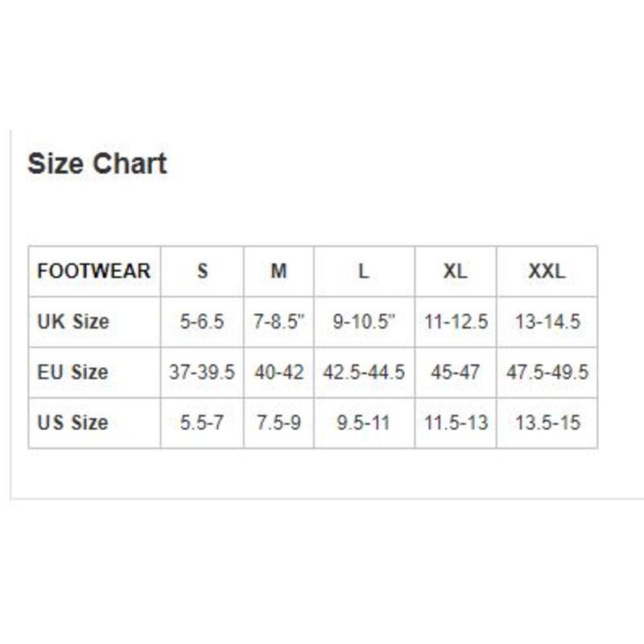The width and height of the screenshot is (644, 644).
Task: Click US size cell 7.5-9
Action: [x=279, y=423]
